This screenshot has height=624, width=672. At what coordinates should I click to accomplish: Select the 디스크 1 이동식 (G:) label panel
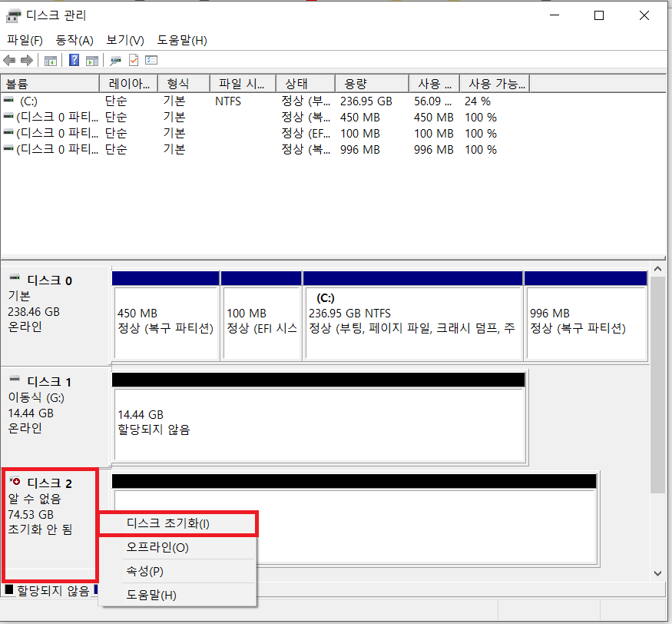tap(56, 417)
